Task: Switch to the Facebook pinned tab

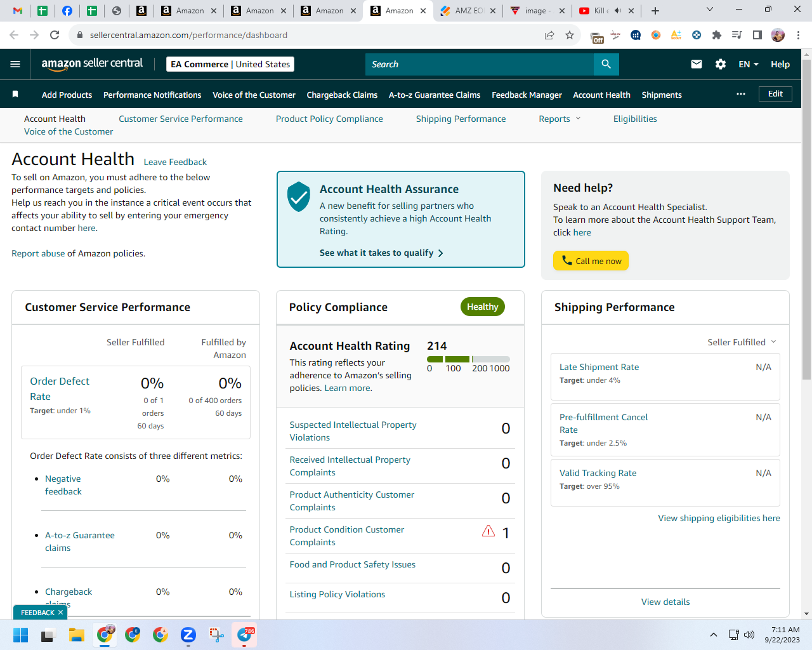Action: [x=67, y=11]
